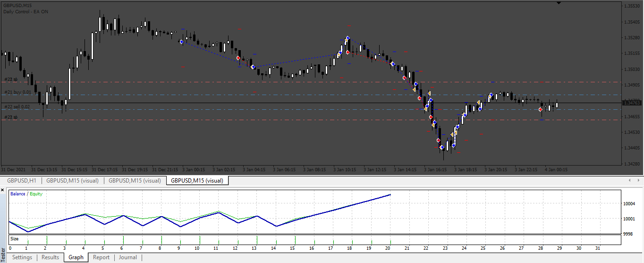Select the active GBPUSD,M15 (visual) chart tab
The image size is (644, 263).
coord(197,180)
